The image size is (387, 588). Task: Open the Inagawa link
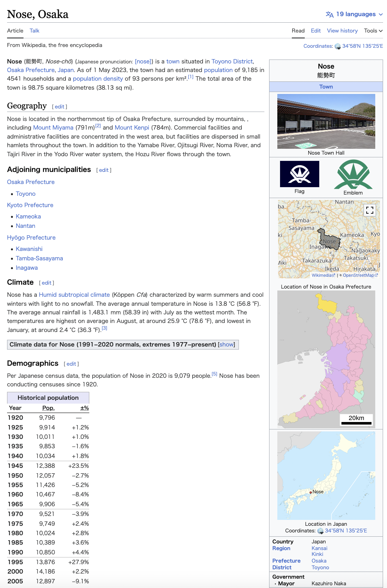point(27,268)
